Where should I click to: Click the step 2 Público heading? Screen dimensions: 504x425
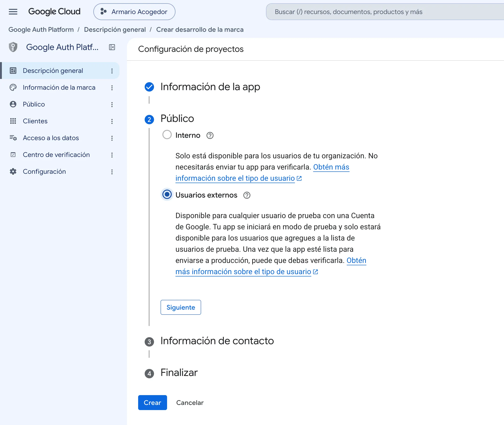[x=177, y=119]
